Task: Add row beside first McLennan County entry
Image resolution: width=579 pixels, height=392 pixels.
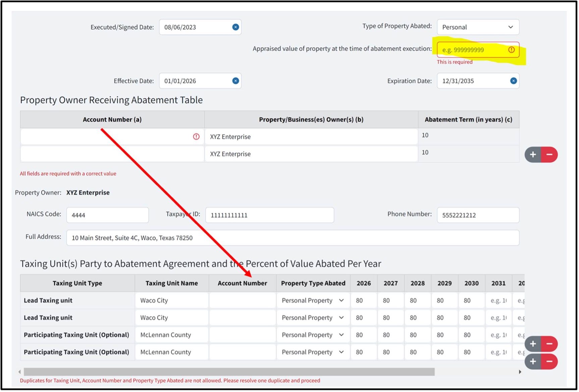Action: (x=533, y=344)
